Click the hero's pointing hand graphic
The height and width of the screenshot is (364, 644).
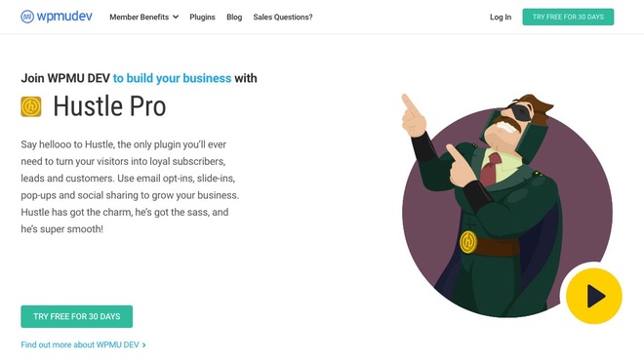(413, 116)
